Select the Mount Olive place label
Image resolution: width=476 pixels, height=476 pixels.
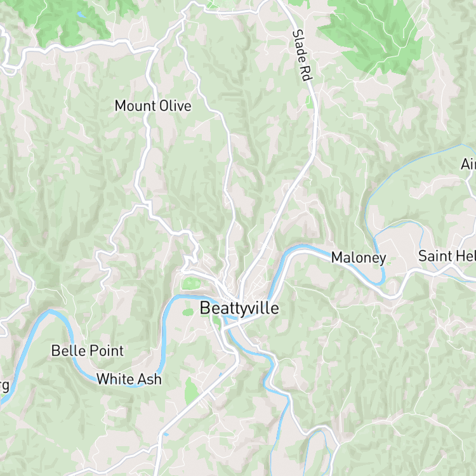[x=153, y=106]
